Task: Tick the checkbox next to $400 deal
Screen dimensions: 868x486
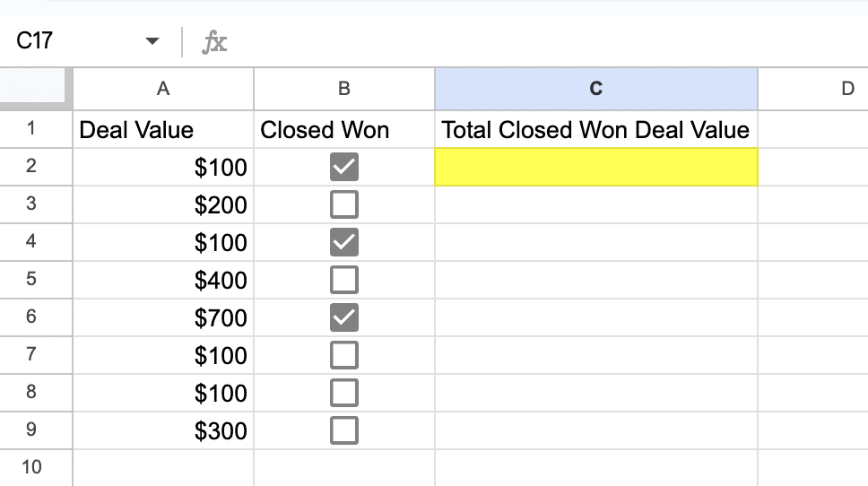Action: (344, 281)
